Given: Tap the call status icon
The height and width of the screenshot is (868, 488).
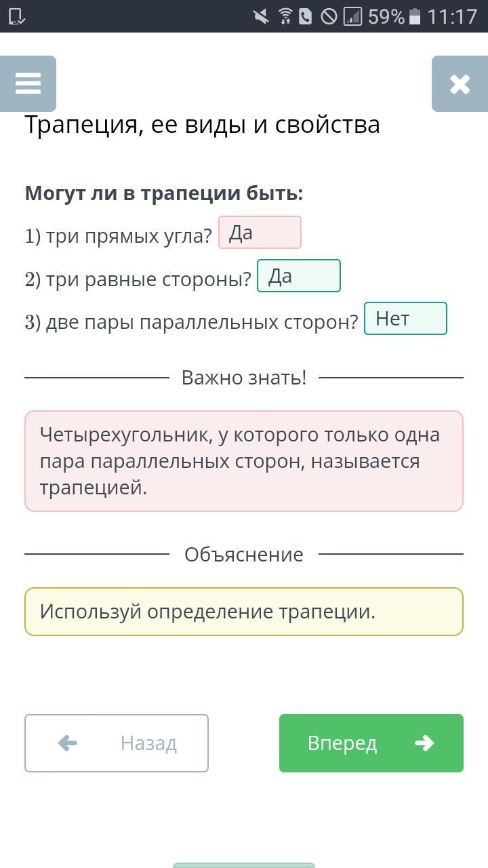Looking at the screenshot, I should click(306, 16).
